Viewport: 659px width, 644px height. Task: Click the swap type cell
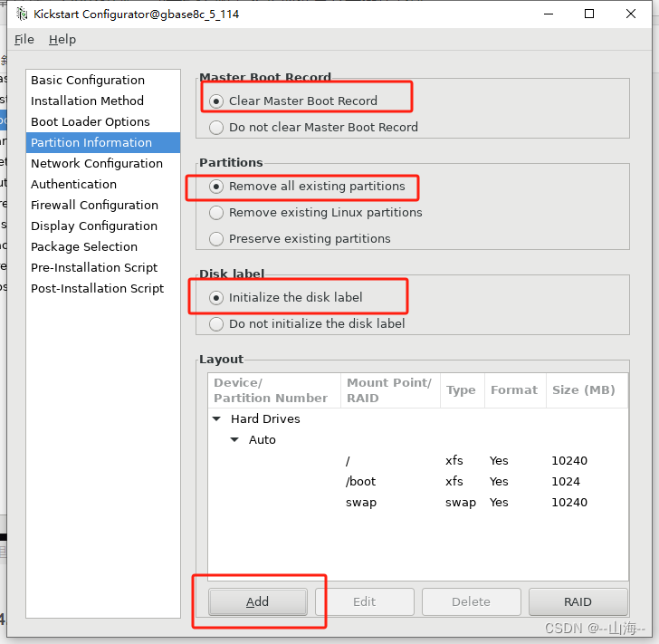tap(461, 502)
